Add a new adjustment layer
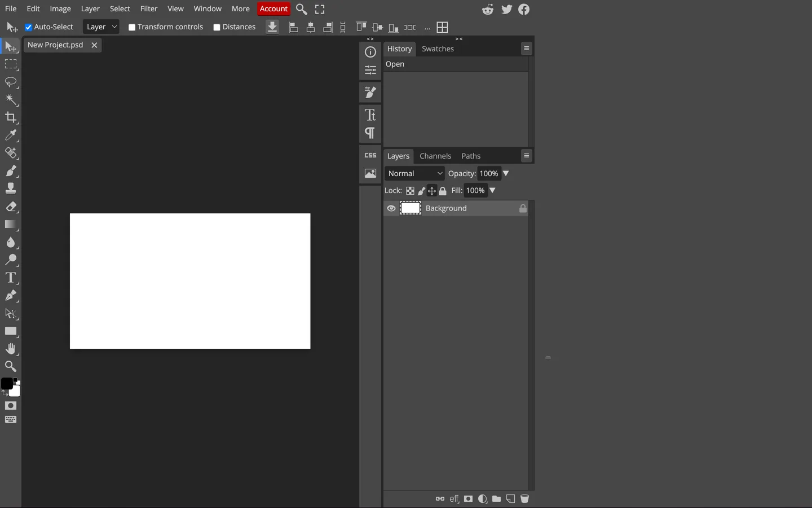The image size is (812, 508). tap(483, 499)
